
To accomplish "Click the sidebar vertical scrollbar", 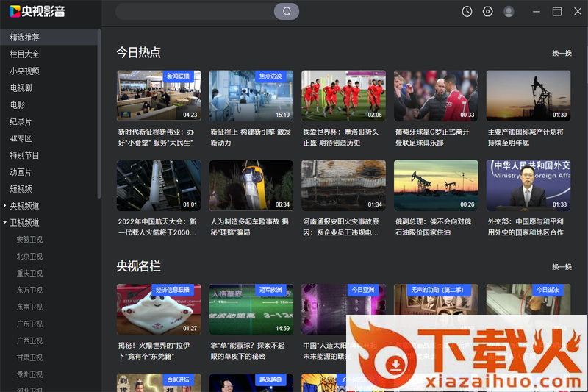I will coord(99,114).
